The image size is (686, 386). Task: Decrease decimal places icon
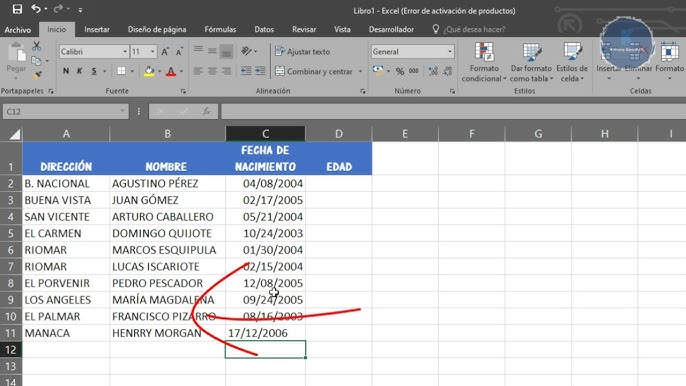447,71
